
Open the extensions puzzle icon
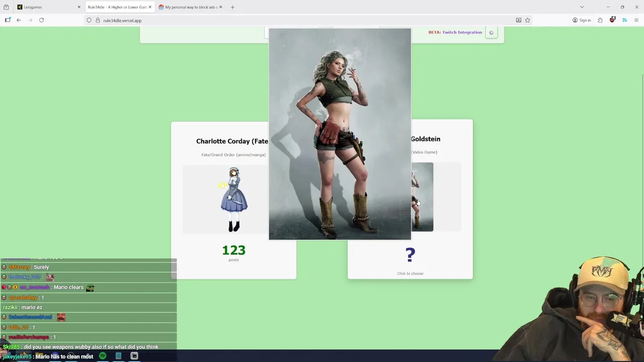[x=600, y=20]
